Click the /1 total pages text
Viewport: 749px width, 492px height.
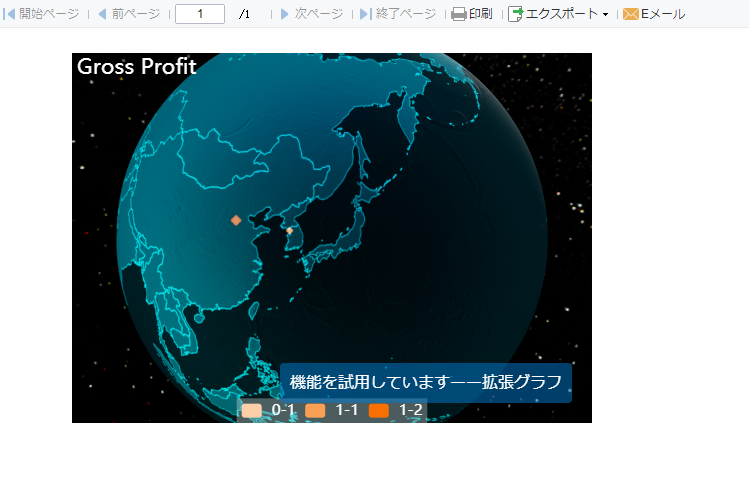pyautogui.click(x=244, y=14)
